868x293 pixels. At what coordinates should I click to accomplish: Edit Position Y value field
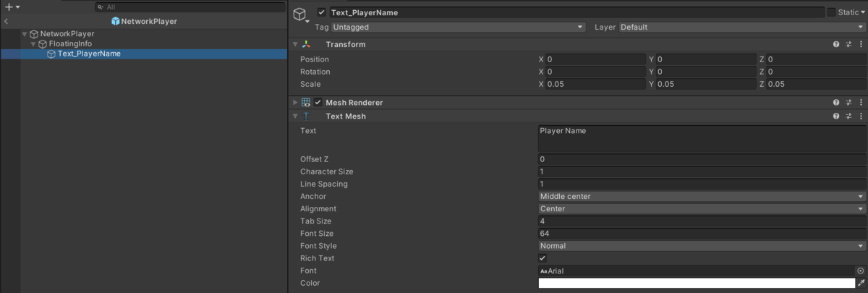pos(706,59)
